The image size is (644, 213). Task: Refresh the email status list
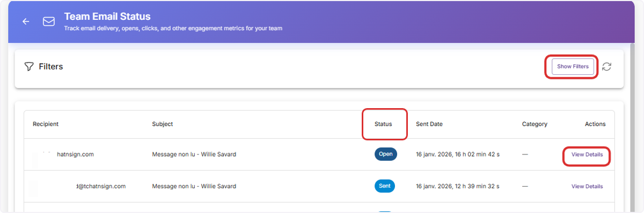(x=606, y=67)
